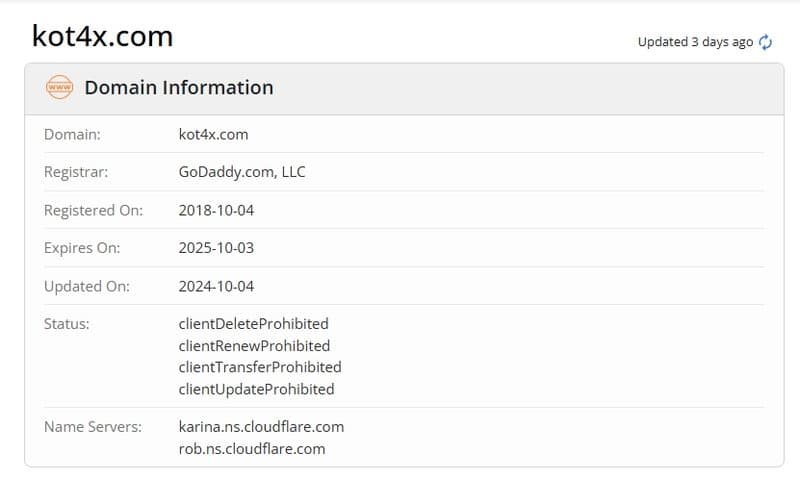Click the orange WWW globe icon

(60, 88)
